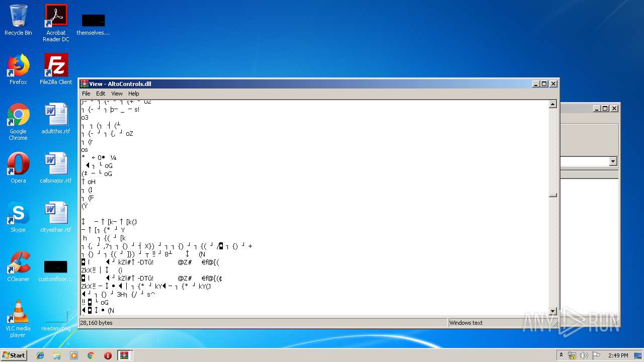644x362 pixels.
Task: Close the background window behind viewer
Action: (614, 108)
